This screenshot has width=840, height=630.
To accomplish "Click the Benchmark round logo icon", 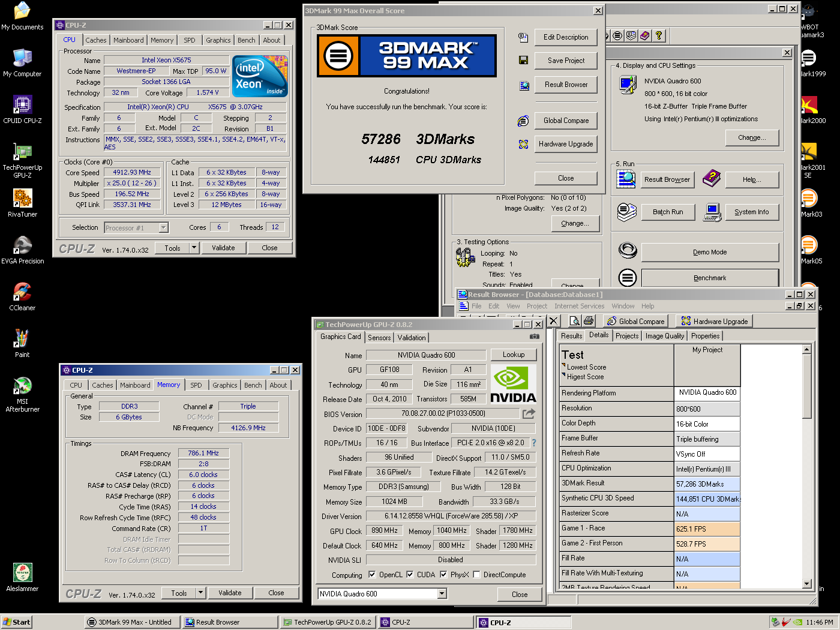I will click(628, 278).
